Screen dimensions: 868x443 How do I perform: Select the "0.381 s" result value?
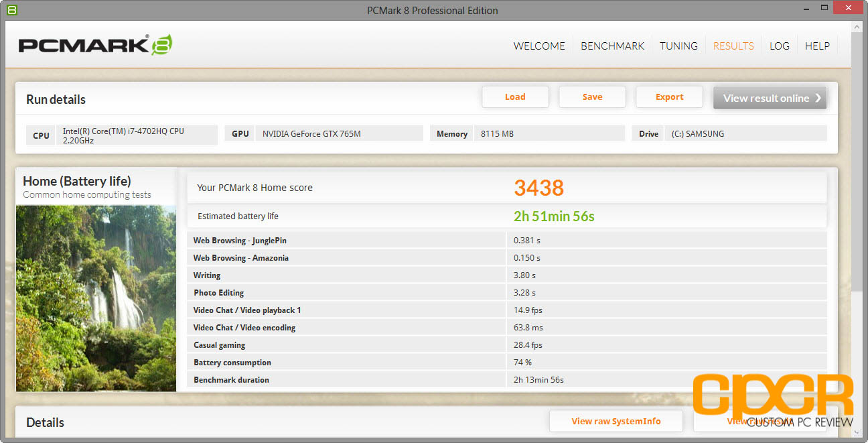click(527, 241)
